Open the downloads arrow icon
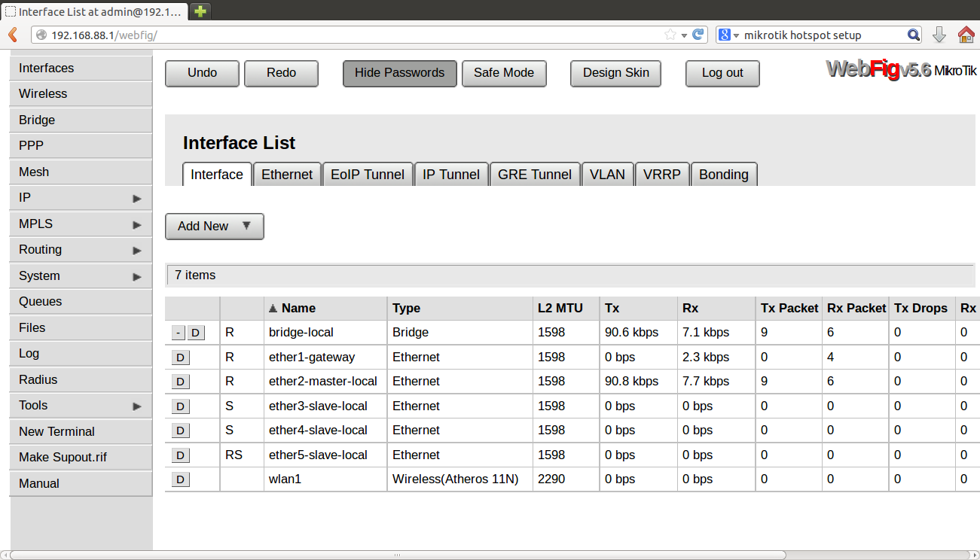This screenshot has width=980, height=560. (939, 35)
